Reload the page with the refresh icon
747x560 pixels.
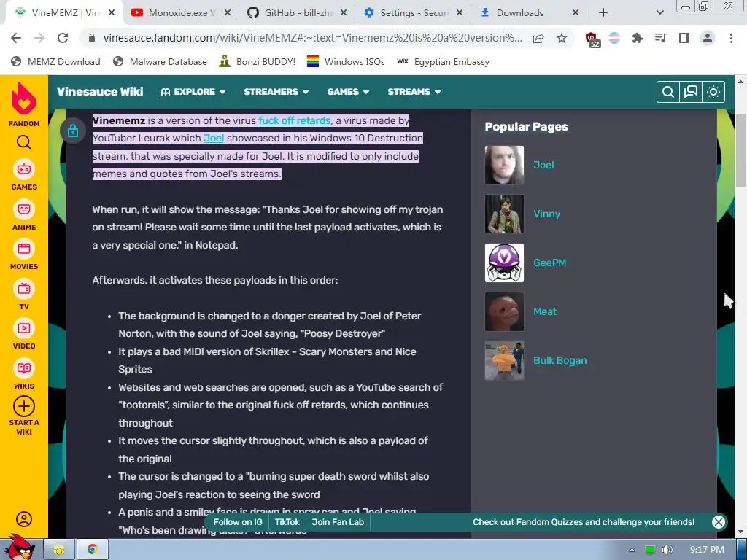click(63, 38)
